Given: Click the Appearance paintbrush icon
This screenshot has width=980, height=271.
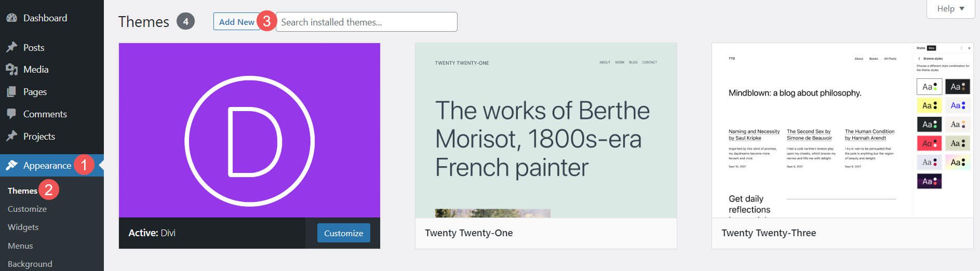Looking at the screenshot, I should click(x=11, y=165).
